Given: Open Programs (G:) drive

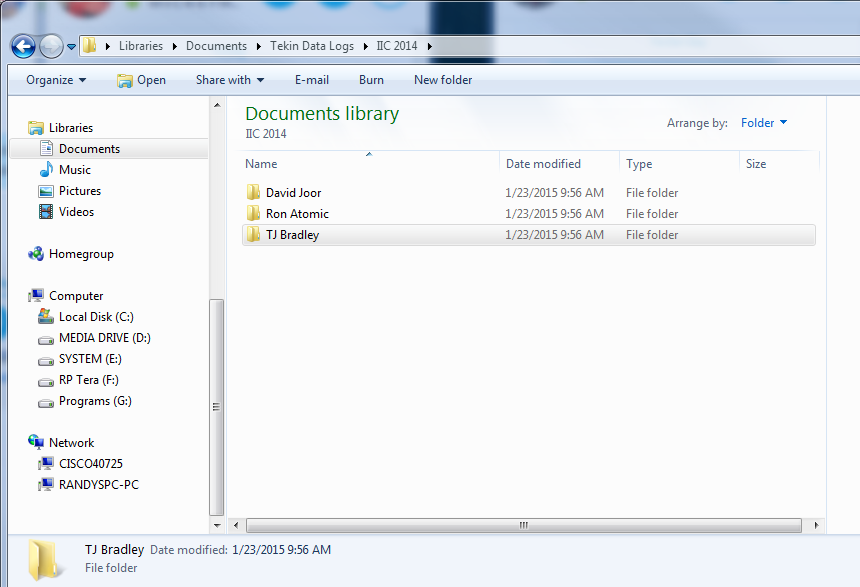Looking at the screenshot, I should (x=95, y=401).
